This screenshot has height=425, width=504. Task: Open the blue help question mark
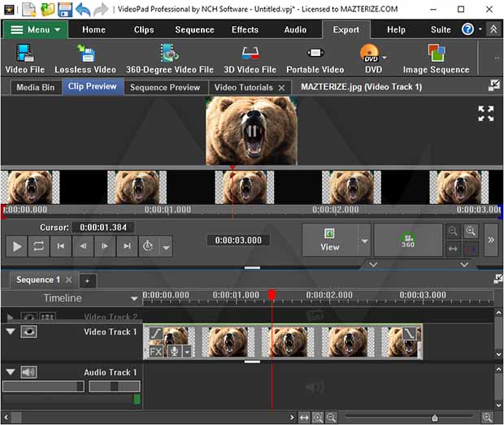coord(467,29)
